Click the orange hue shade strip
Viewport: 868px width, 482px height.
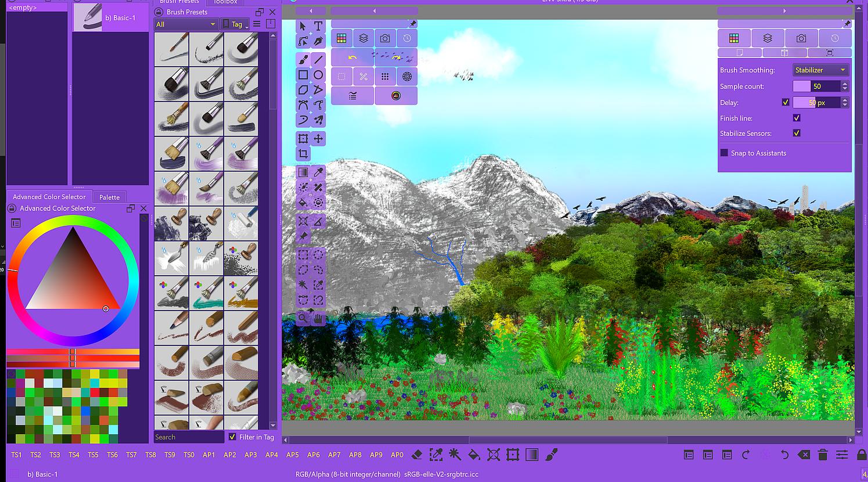tap(73, 352)
